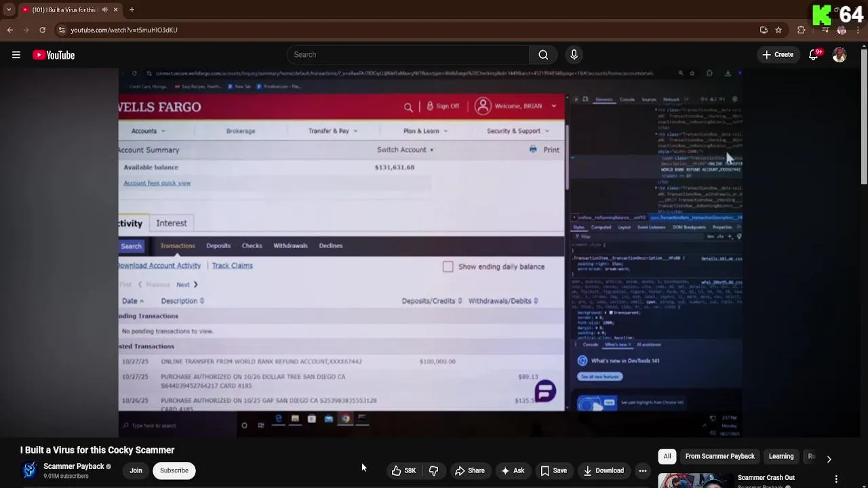Reload the current page

pos(42,30)
